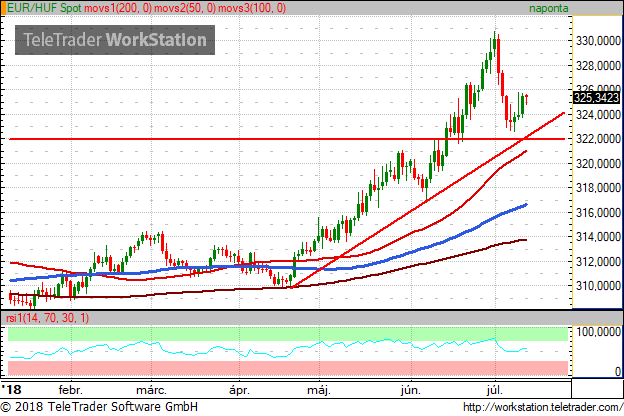Click the EUR/HUF Spot chart title

pos(44,8)
